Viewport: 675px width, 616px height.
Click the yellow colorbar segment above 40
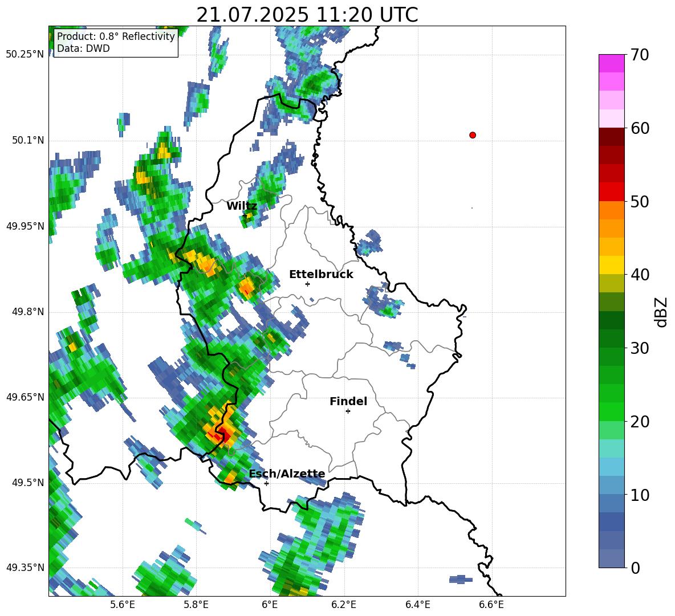(x=611, y=265)
